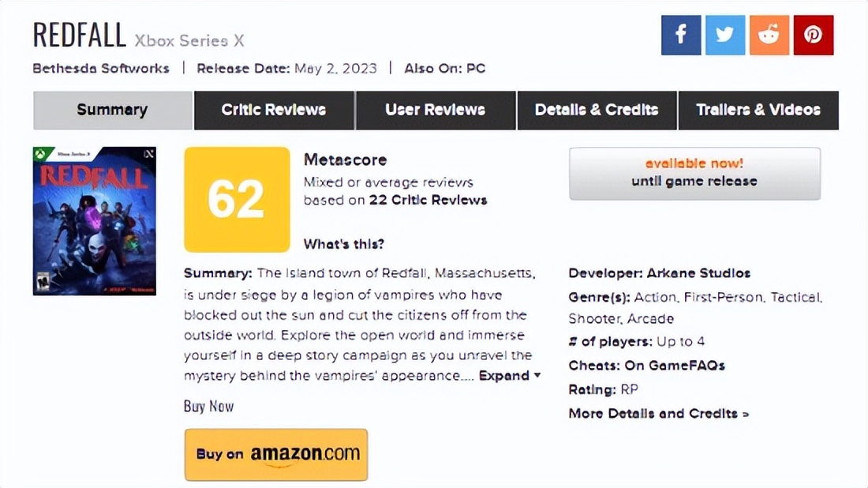Image resolution: width=868 pixels, height=488 pixels.
Task: Click the yellow 62 Metascore badge
Action: coord(237,199)
